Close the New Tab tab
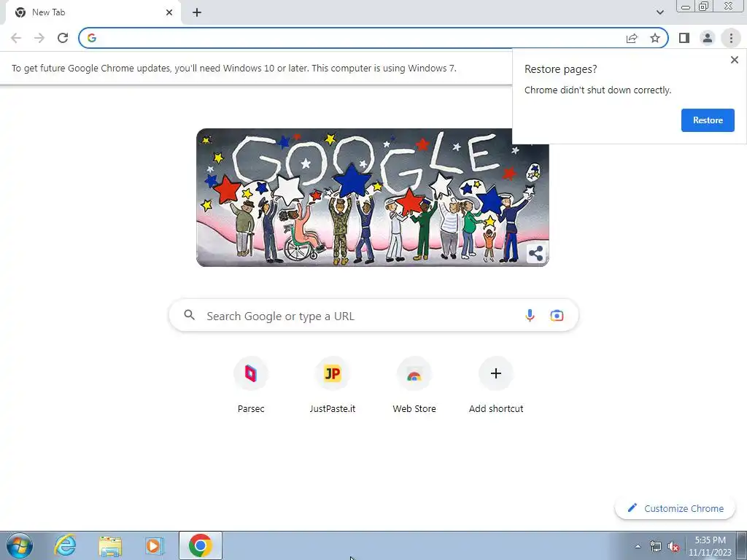This screenshot has width=747, height=560. tap(169, 12)
